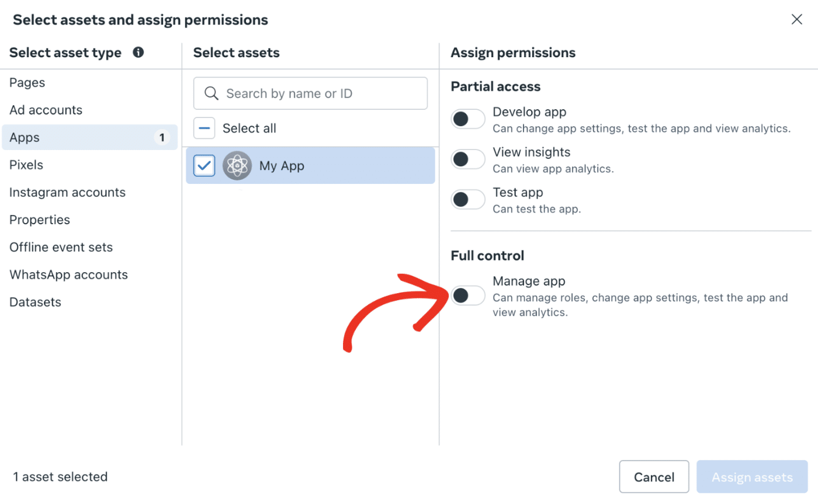Click the Assign assets button
The image size is (818, 504).
click(752, 477)
